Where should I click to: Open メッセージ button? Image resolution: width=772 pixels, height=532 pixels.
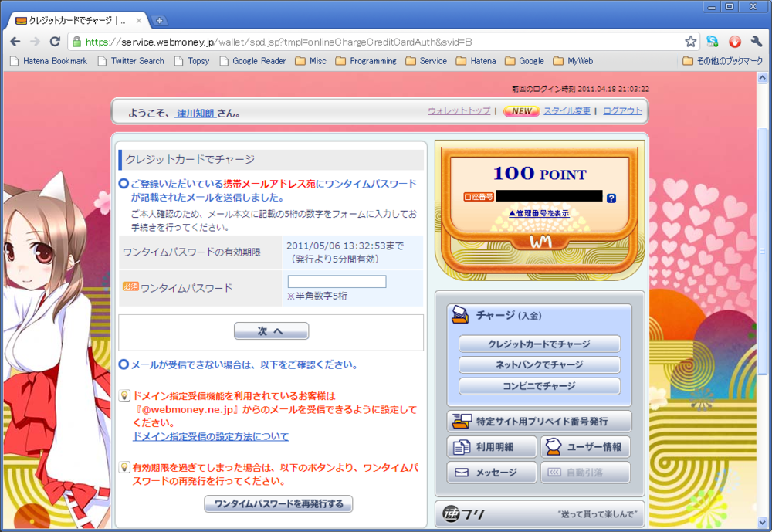point(492,473)
